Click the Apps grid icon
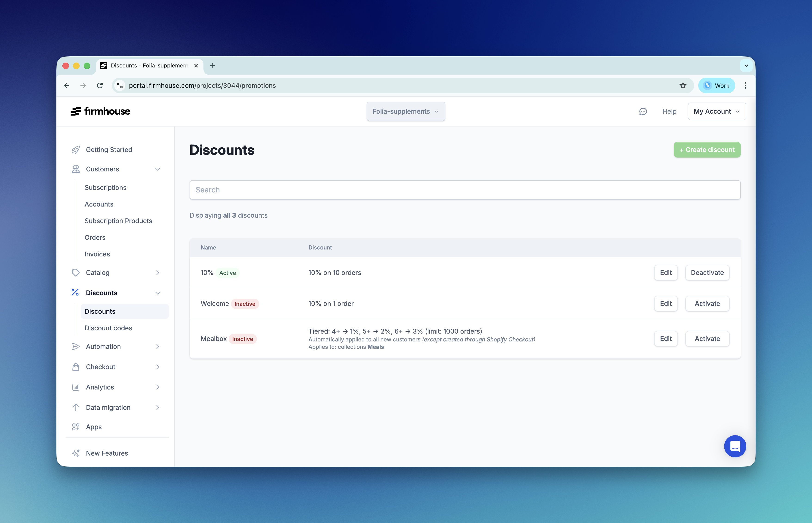This screenshot has height=523, width=812. pyautogui.click(x=75, y=426)
